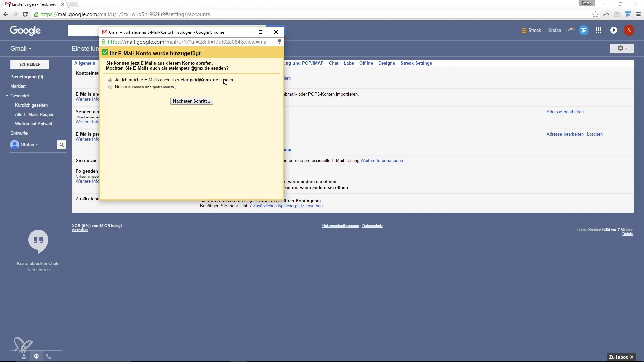Click the grey page extension icon in toolbar
Image resolution: width=644 pixels, height=362 pixels.
coord(617,14)
